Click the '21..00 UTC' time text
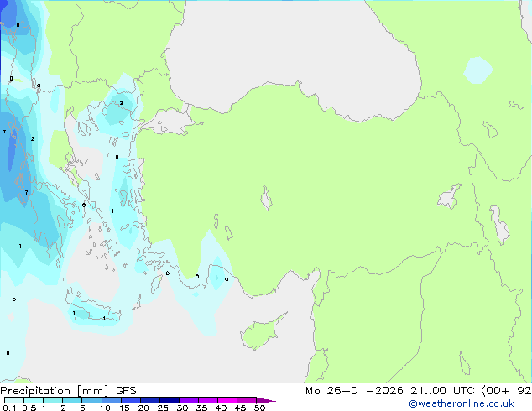The width and height of the screenshot is (532, 411). tap(442, 391)
